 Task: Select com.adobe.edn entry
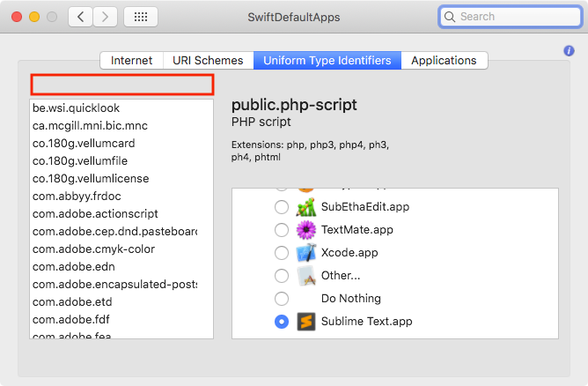click(121, 267)
